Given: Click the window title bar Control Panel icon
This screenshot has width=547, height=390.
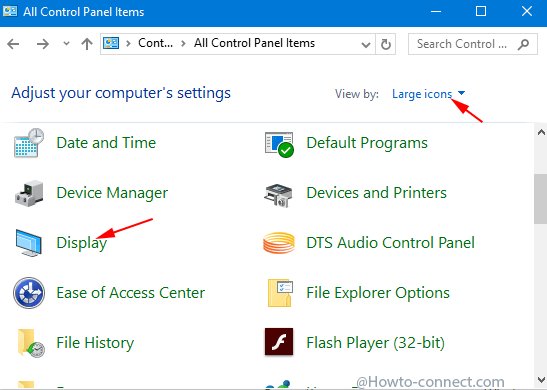Looking at the screenshot, I should click(x=9, y=11).
